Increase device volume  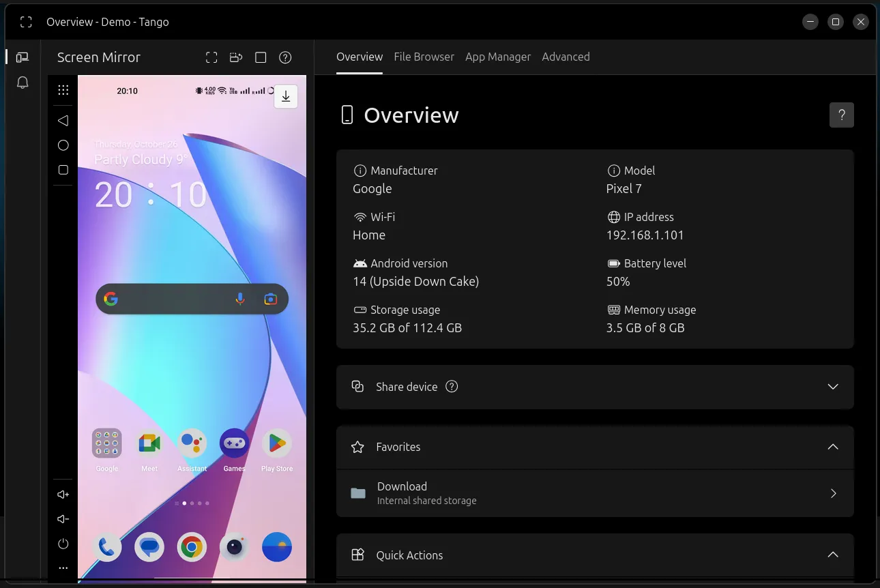[x=63, y=494]
